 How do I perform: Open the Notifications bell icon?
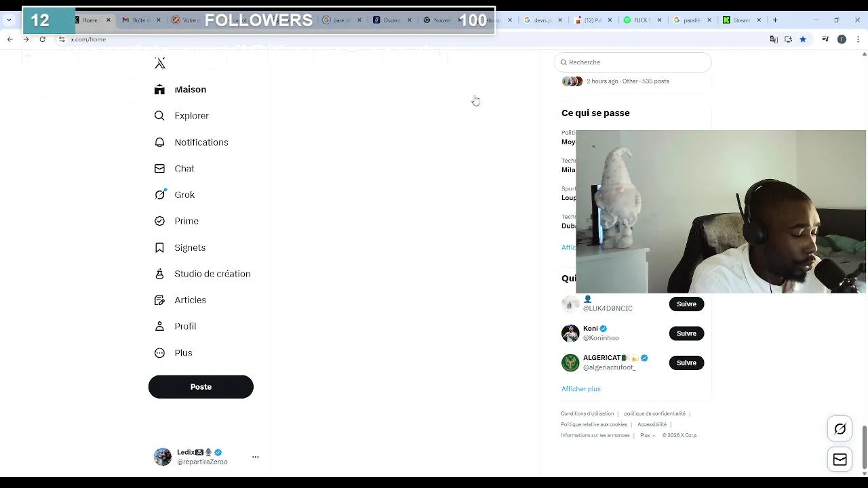click(159, 142)
